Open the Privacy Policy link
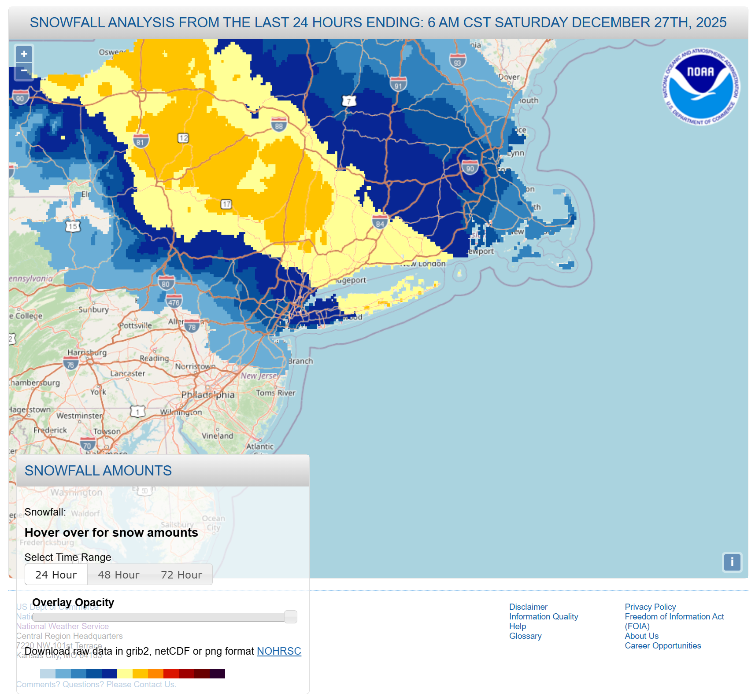Screen dimensions: 755x700 pos(650,607)
